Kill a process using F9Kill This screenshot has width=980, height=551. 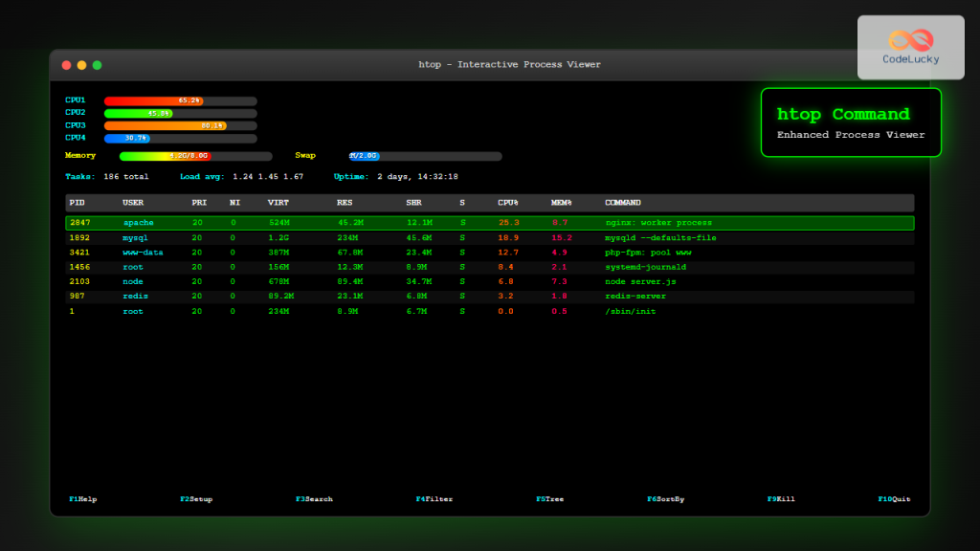781,498
